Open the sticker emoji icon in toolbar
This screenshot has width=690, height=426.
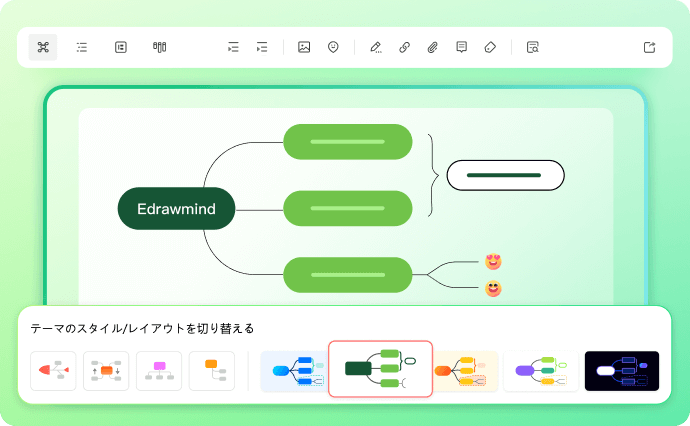[333, 47]
